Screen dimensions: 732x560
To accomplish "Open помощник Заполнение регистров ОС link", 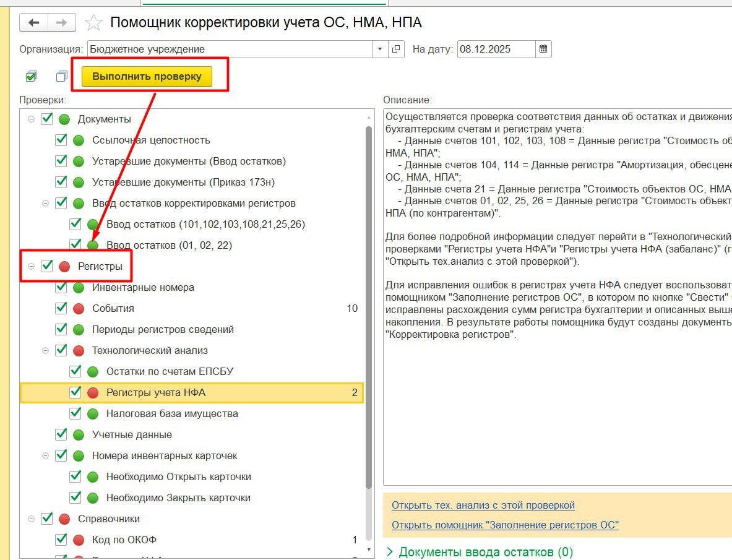I will [x=505, y=525].
